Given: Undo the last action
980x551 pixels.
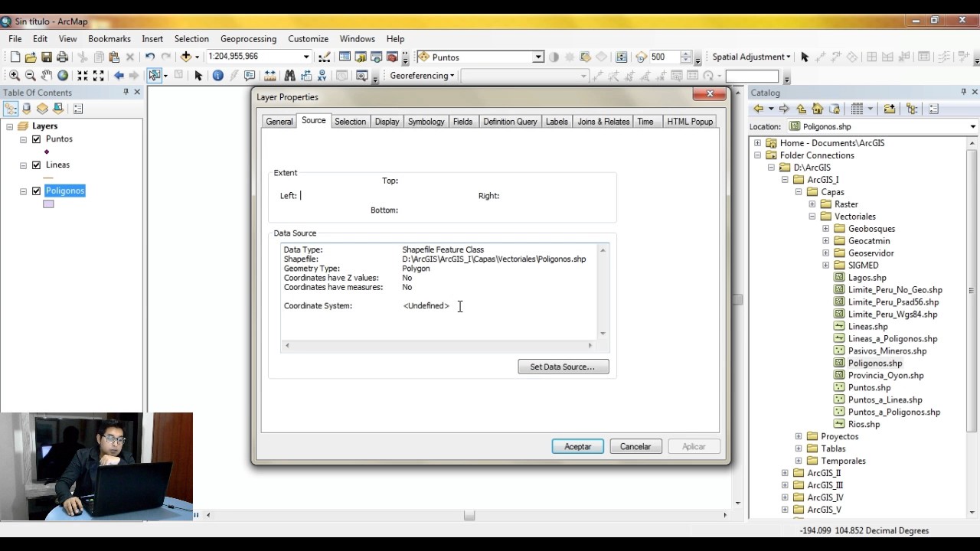Looking at the screenshot, I should pos(150,57).
